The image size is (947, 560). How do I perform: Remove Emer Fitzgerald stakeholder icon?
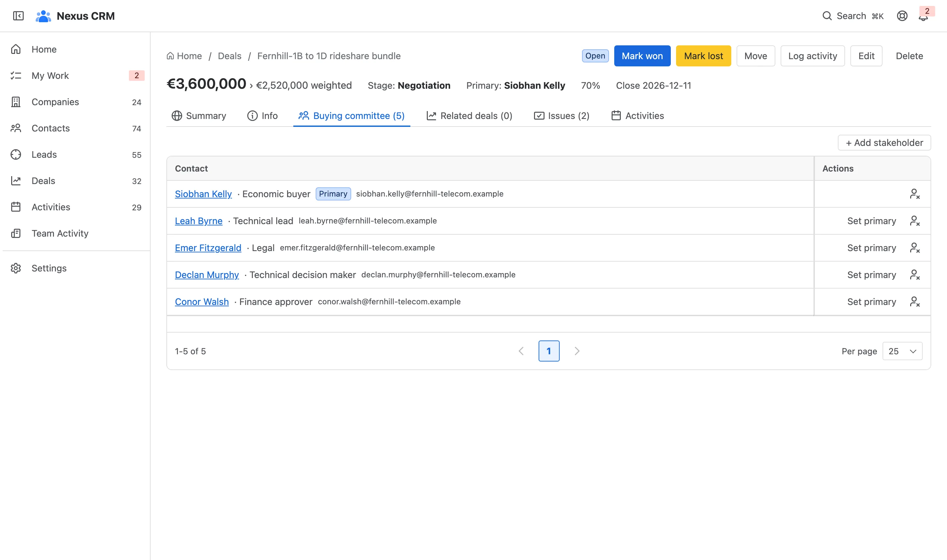coord(914,248)
